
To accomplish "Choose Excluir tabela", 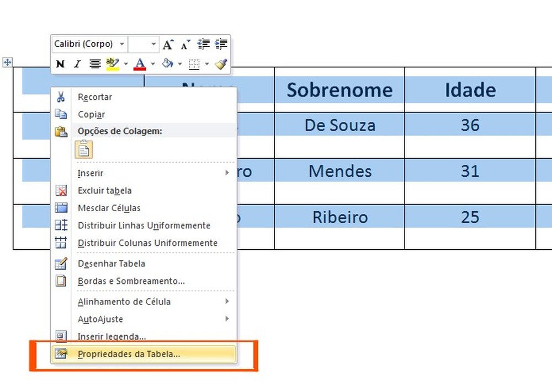I will (x=144, y=191).
